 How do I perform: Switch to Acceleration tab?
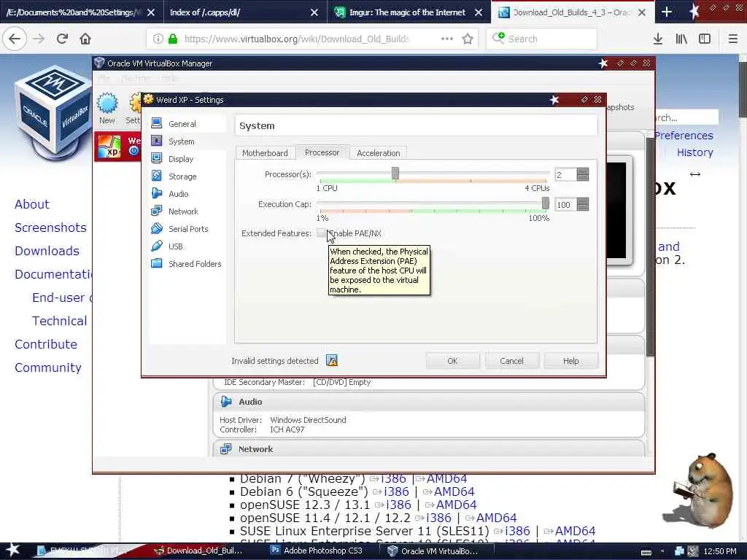[x=379, y=153]
